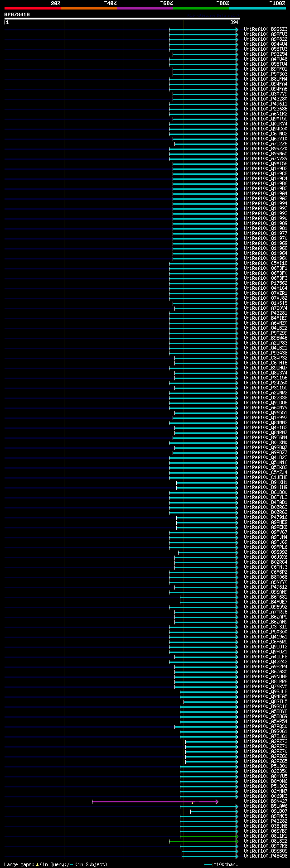Image resolution: width=290 pixels, height=868 pixels.
Task: Select hit label UniRef100_B9EW46
Action: pos(266,338)
